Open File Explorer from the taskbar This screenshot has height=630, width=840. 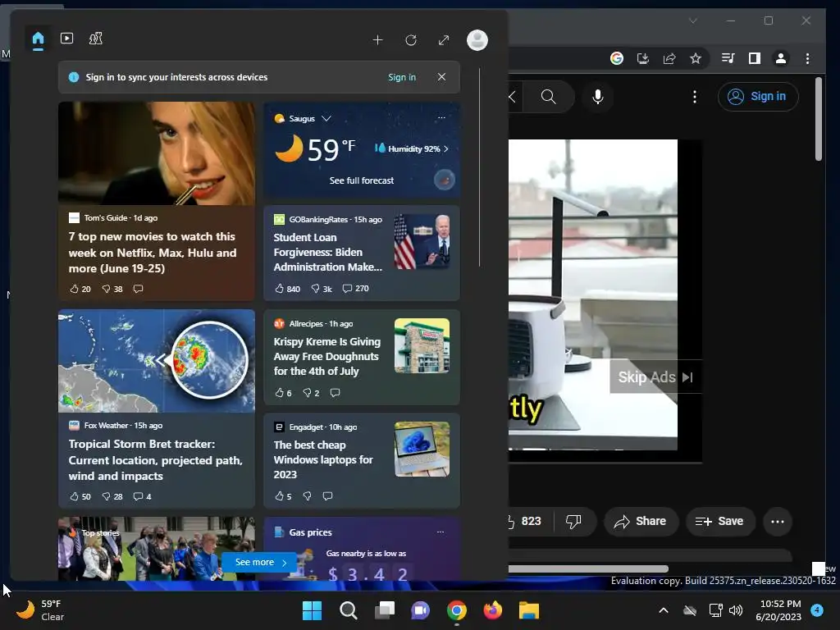click(529, 610)
